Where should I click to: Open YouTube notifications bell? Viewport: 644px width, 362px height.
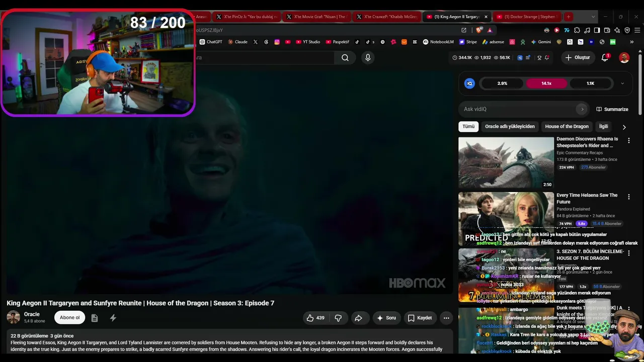tap(605, 58)
